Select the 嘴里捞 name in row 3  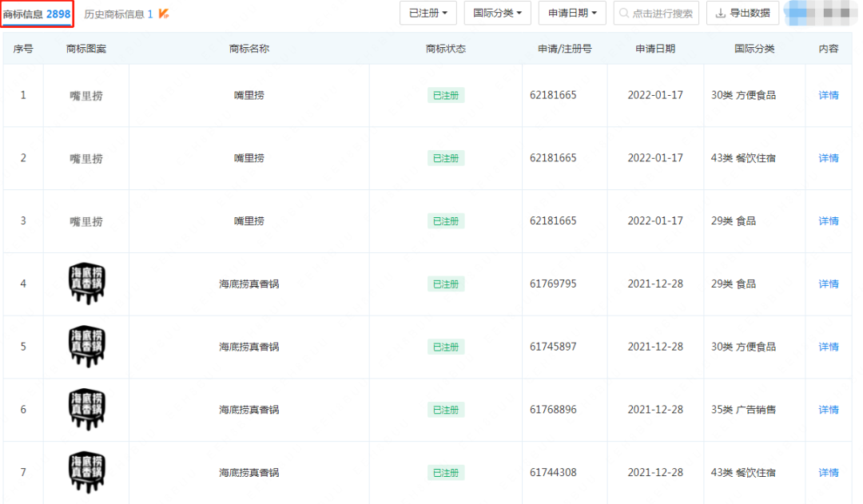249,220
